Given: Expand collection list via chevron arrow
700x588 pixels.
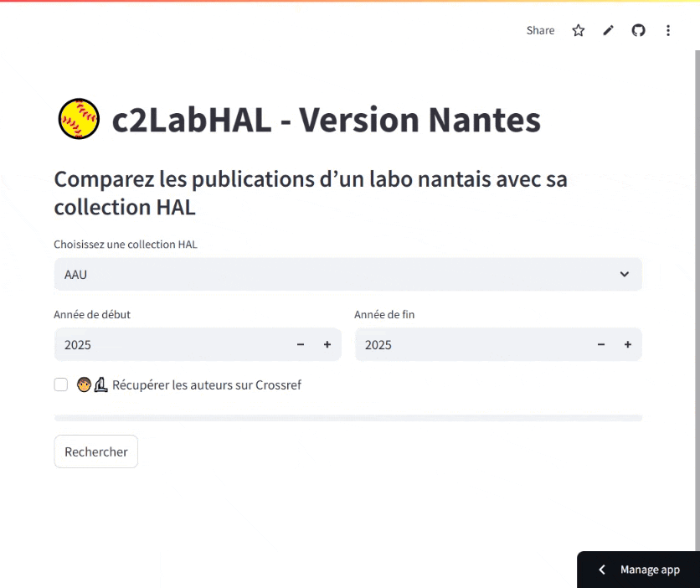Looking at the screenshot, I should 624,274.
